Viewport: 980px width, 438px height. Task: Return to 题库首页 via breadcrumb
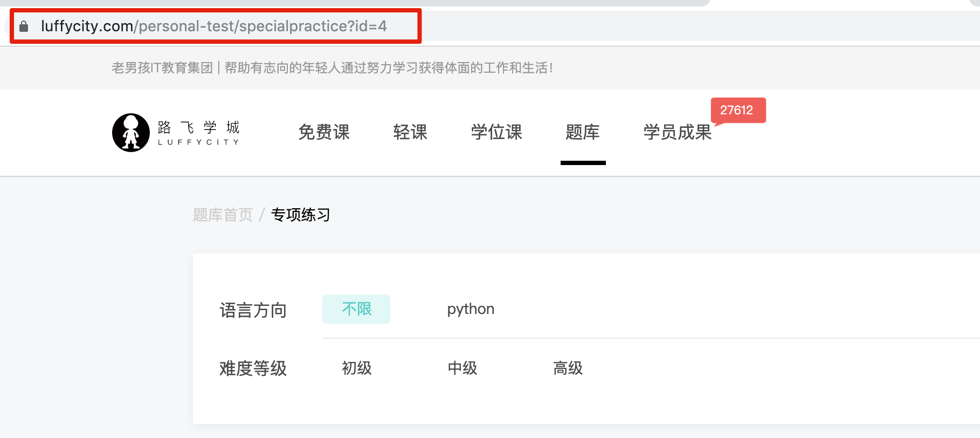(x=223, y=215)
